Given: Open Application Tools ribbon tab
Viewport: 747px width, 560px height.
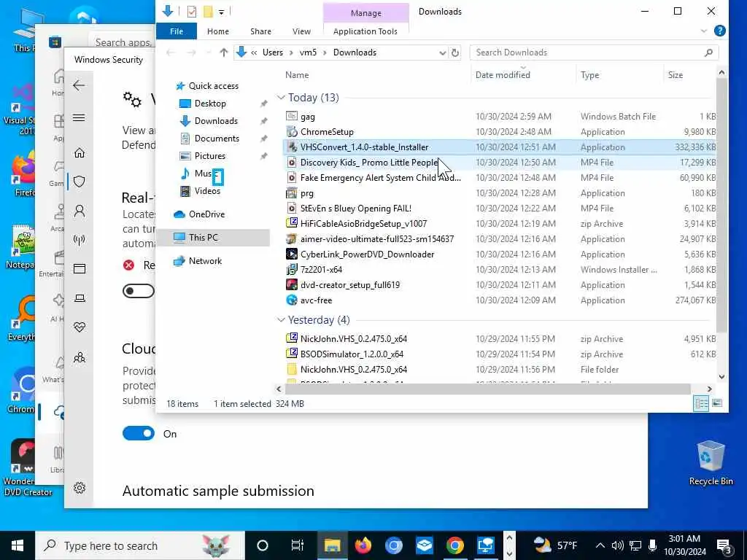Looking at the screenshot, I should click(365, 31).
